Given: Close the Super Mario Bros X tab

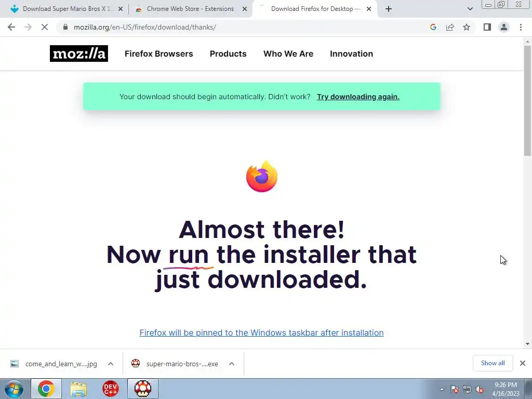Looking at the screenshot, I should 121,9.
